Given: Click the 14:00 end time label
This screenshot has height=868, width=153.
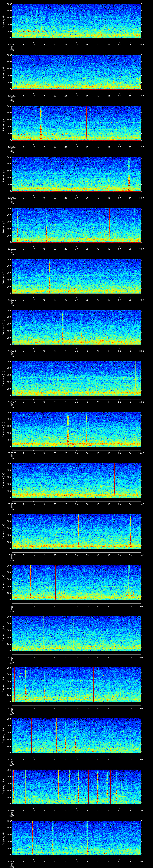Looking at the screenshot, I should 141,657.
